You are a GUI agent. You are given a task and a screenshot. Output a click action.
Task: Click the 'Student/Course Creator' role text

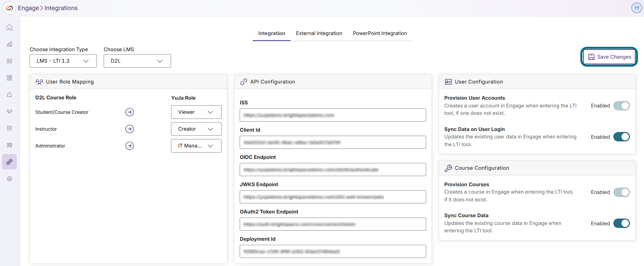click(62, 112)
